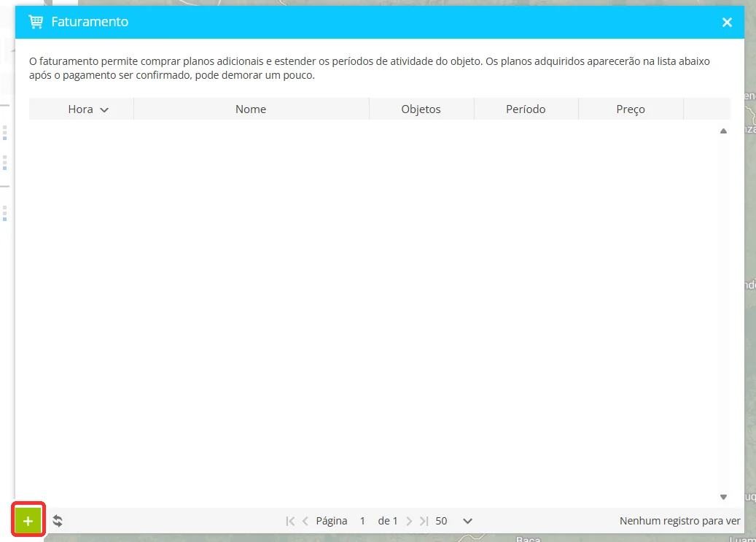Click the scroll down arrow of the list
Screen dimensions: 756x542
pos(723,497)
